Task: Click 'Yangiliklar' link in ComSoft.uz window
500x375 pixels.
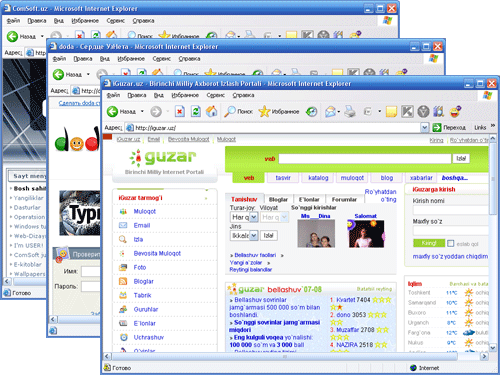Action: [x=29, y=198]
